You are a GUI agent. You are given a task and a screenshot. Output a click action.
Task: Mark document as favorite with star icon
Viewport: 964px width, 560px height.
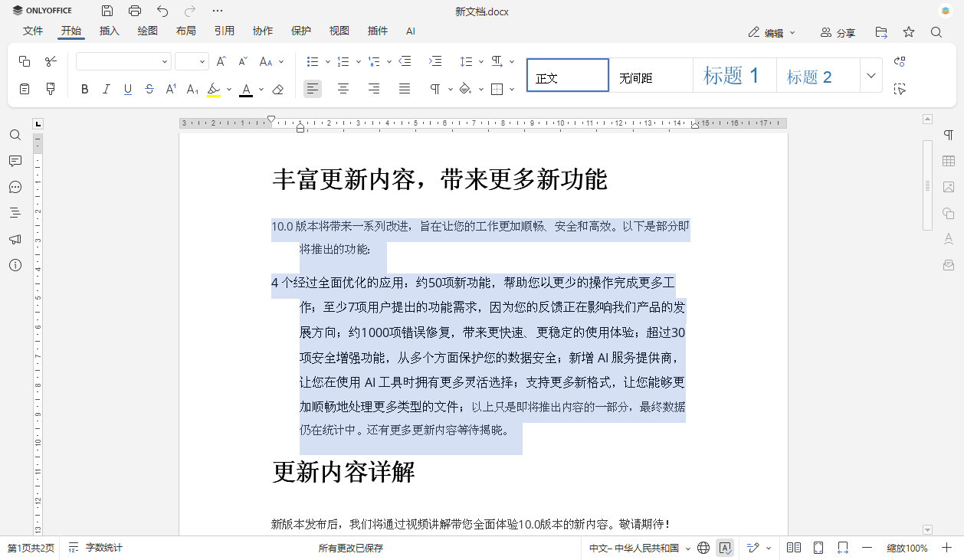click(x=909, y=32)
